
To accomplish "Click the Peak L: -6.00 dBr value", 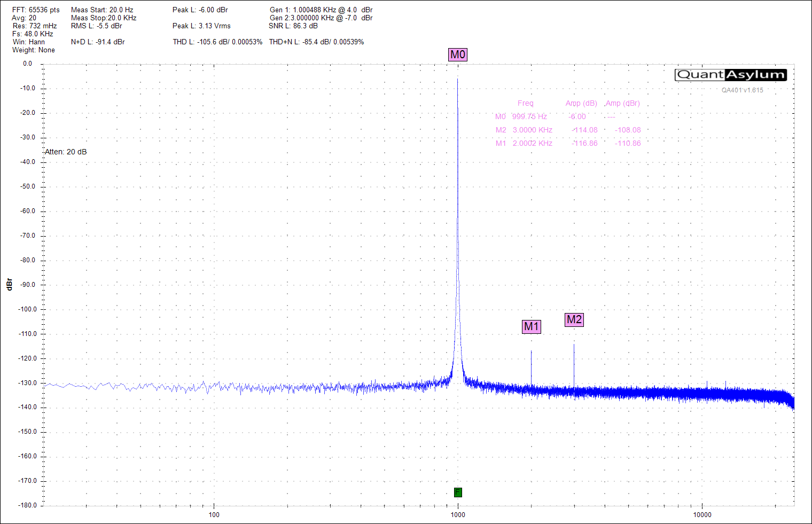I will point(200,10).
